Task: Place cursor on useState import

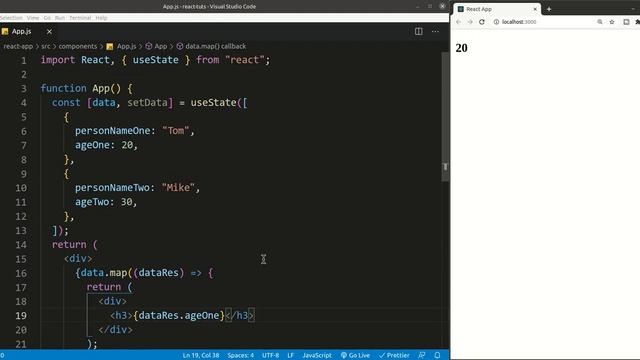Action: pos(156,60)
